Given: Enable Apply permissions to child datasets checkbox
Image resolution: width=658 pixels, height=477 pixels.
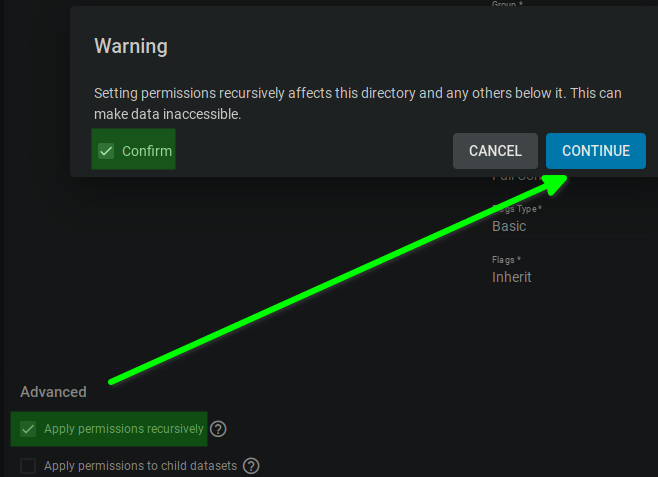Looking at the screenshot, I should tap(28, 465).
